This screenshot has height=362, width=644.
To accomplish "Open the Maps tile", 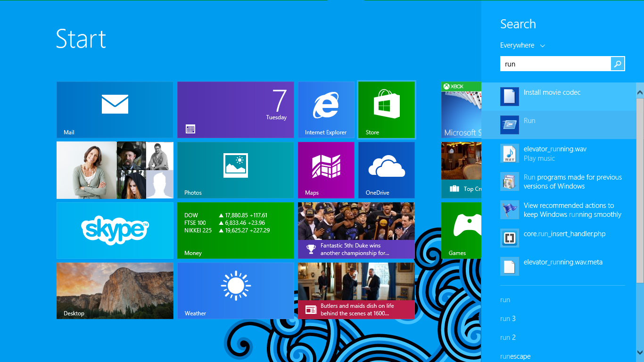I will 326,170.
